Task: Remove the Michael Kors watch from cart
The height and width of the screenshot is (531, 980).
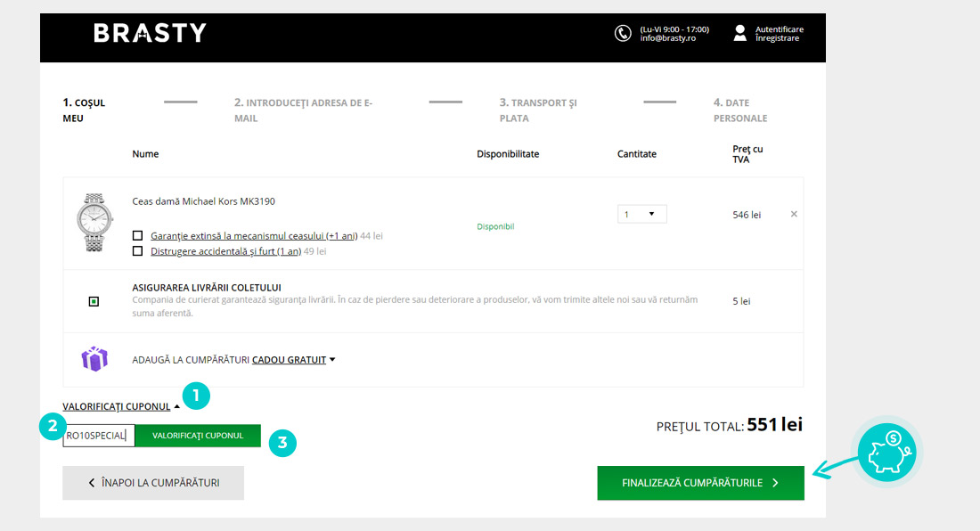Action: [794, 214]
